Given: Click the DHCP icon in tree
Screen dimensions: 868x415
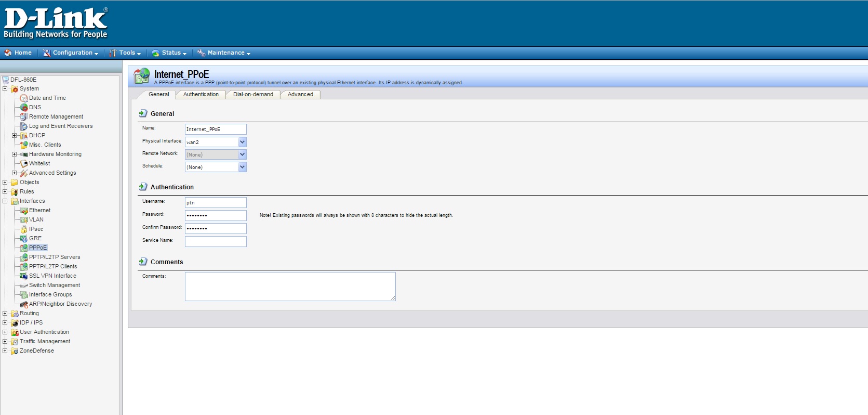Looking at the screenshot, I should click(x=24, y=136).
